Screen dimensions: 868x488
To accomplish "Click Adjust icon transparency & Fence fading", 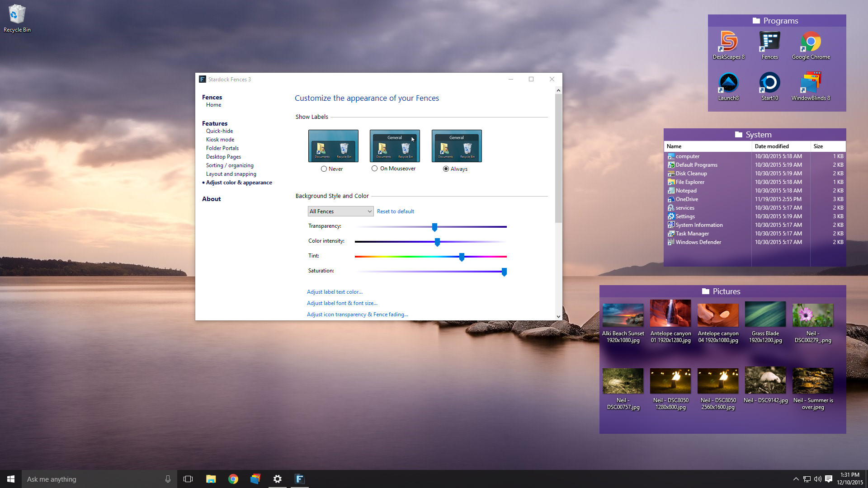I will point(357,314).
